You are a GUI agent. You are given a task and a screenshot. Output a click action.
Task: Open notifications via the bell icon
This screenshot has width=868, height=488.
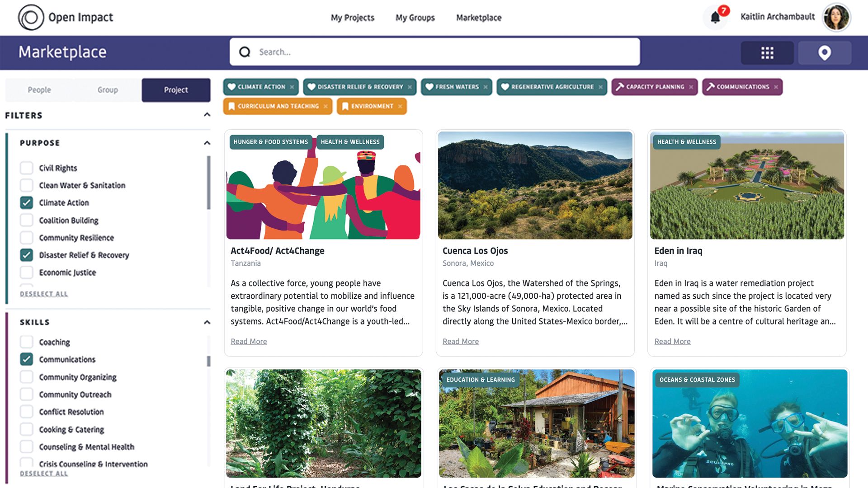point(715,17)
